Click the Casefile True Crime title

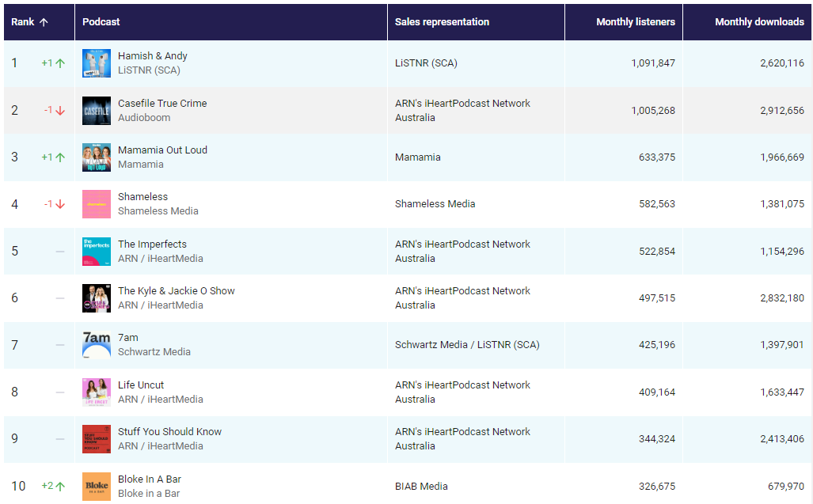162,103
